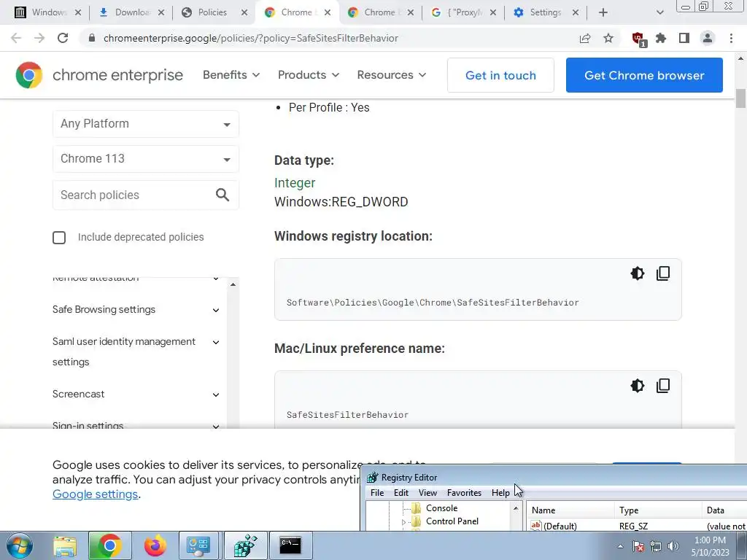This screenshot has width=747, height=560.
Task: Click the Chrome taskbar icon
Action: click(x=109, y=545)
